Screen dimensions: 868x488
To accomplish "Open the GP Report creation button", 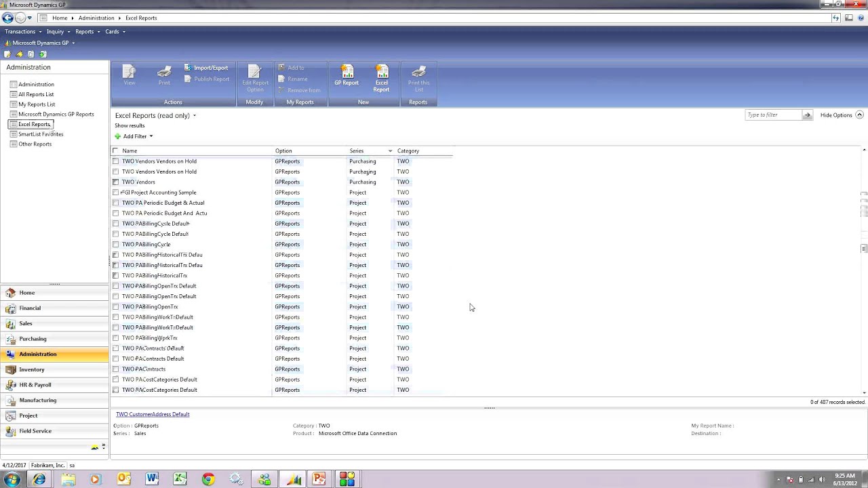I will [x=347, y=75].
